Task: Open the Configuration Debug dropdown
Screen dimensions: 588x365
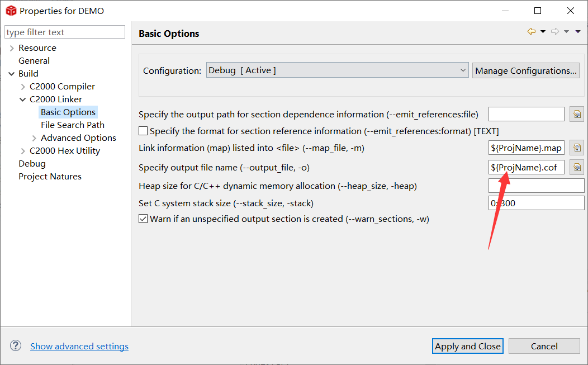Action: tap(337, 70)
